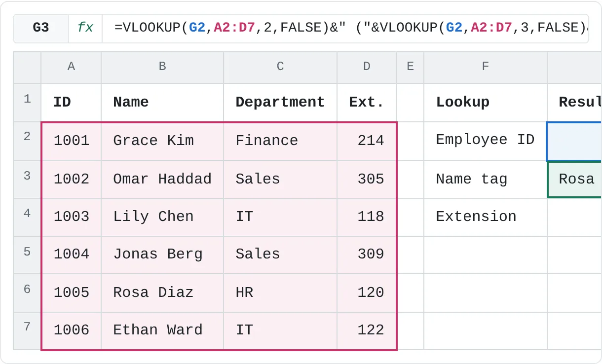This screenshot has width=602, height=364.
Task: Select row 2 header
Action: pos(27,141)
